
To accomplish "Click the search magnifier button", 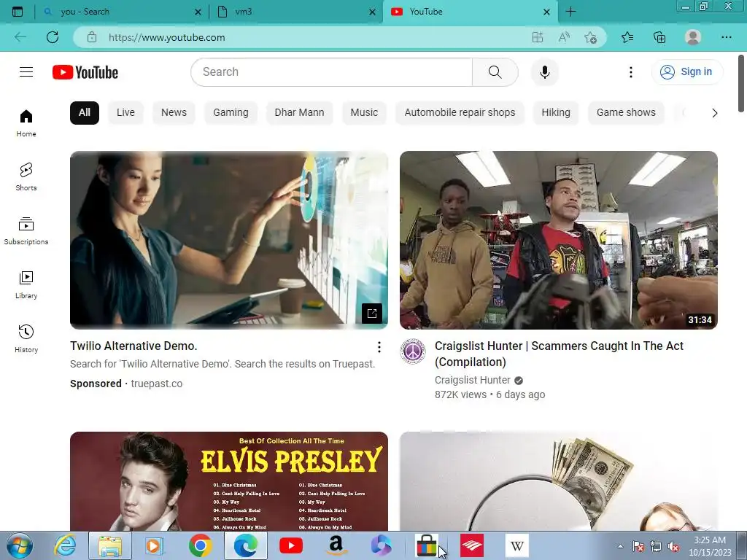I will [x=495, y=72].
